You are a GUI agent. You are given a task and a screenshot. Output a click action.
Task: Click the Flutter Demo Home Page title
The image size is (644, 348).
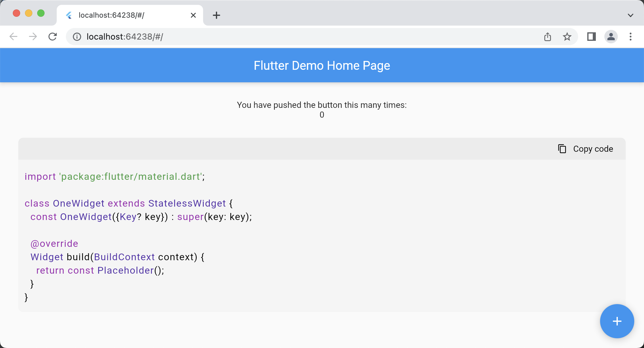tap(322, 66)
